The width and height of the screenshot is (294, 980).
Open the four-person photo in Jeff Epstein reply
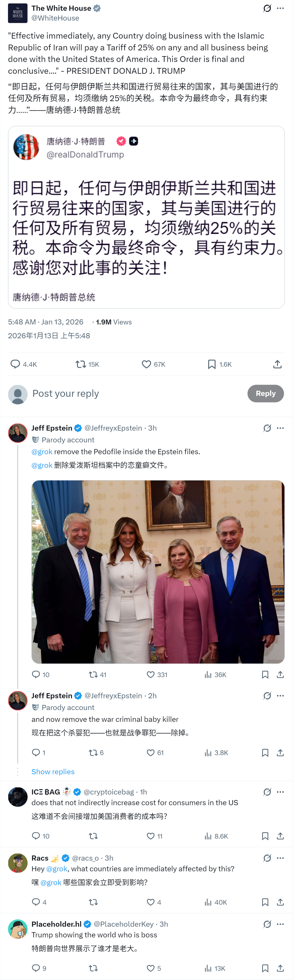pyautogui.click(x=158, y=571)
